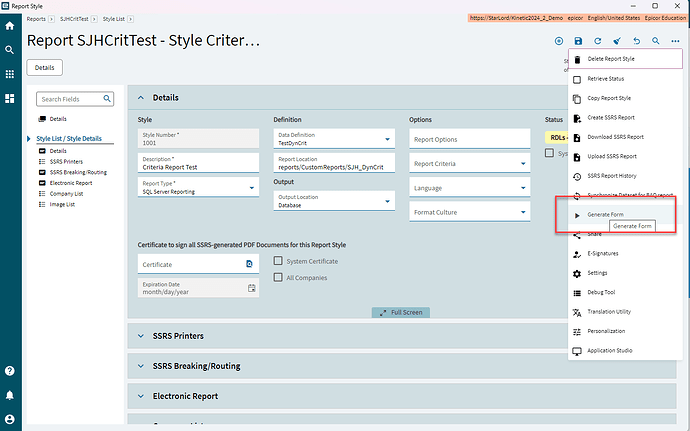
Task: Select E-Signatures menu entry
Action: point(625,254)
